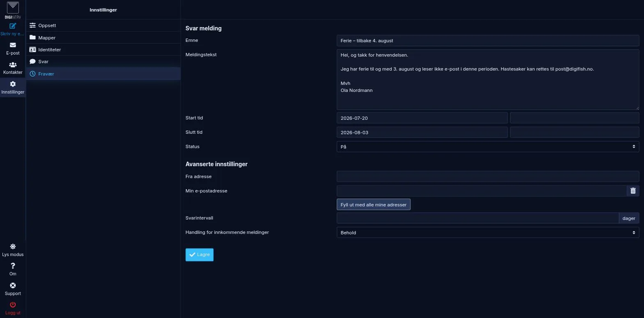Click trash icon next to Min e-postadresse
Image resolution: width=644 pixels, height=318 pixels.
pyautogui.click(x=633, y=191)
